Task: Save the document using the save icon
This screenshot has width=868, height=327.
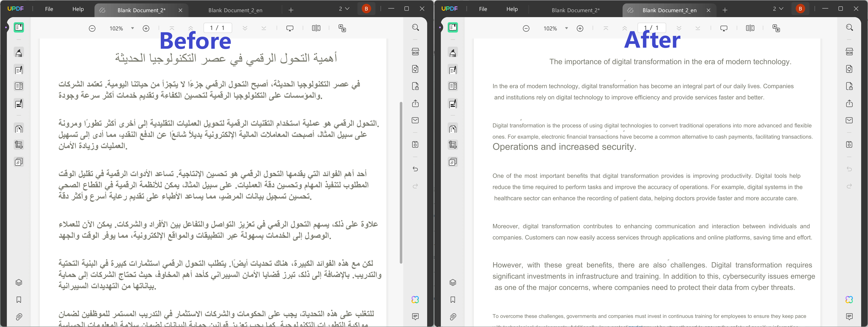Action: (x=415, y=144)
